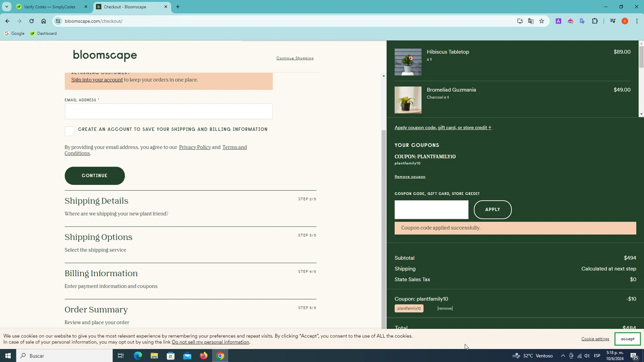Open the media controls icon
Screen dimensions: 644x362
coord(613,21)
